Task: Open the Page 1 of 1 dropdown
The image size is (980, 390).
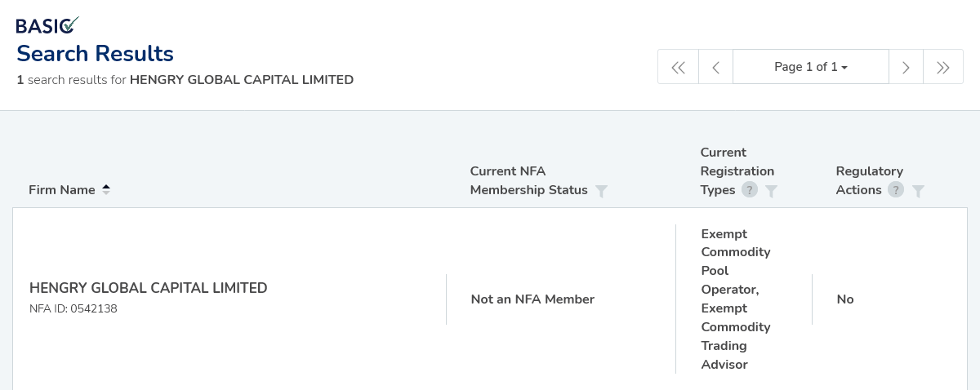Action: (811, 67)
